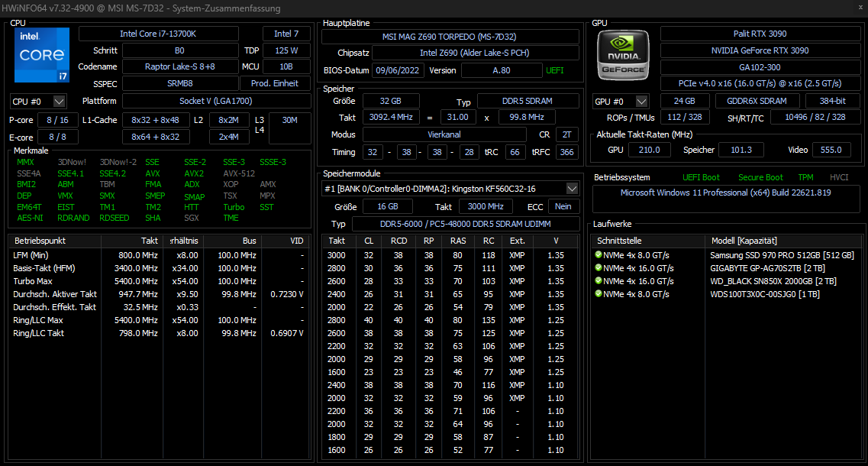Click the tRFC value 366
Screen dimensions: 868x466
[x=567, y=152]
